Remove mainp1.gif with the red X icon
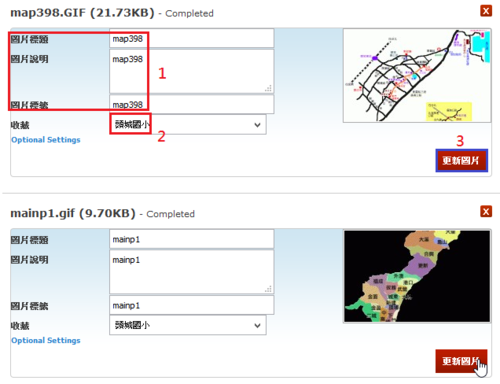Viewport: 500px width, 384px height. pyautogui.click(x=486, y=211)
